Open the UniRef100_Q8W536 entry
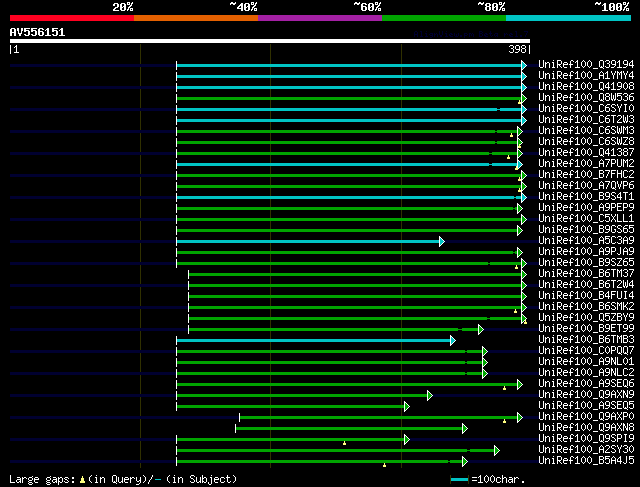 click(586, 98)
